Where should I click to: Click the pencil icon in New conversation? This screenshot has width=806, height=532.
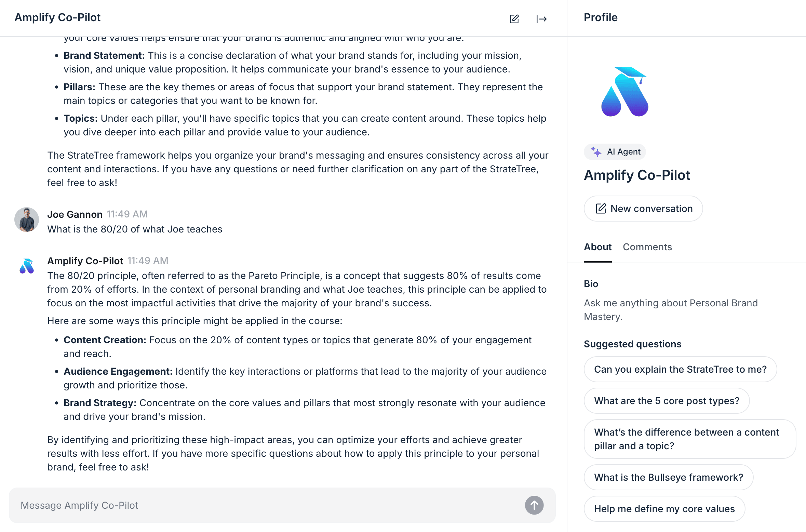pos(601,209)
